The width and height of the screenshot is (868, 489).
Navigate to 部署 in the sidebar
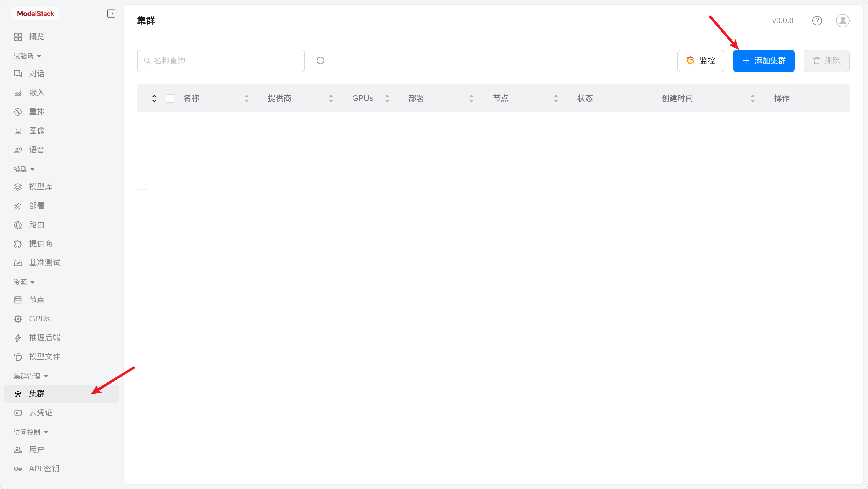click(x=62, y=206)
